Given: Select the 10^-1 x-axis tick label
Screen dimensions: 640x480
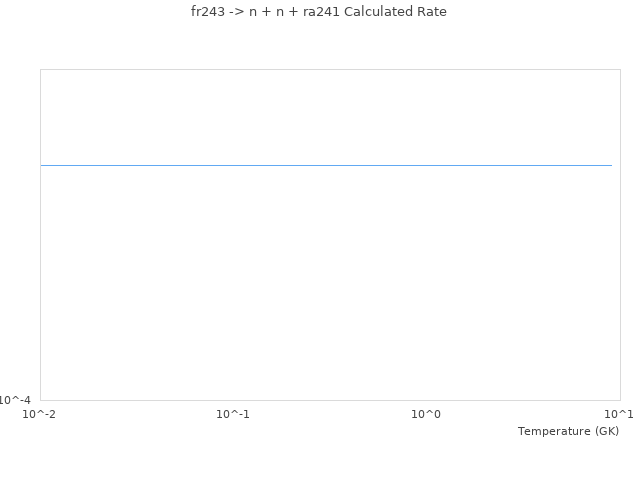Looking at the screenshot, I should [233, 414].
